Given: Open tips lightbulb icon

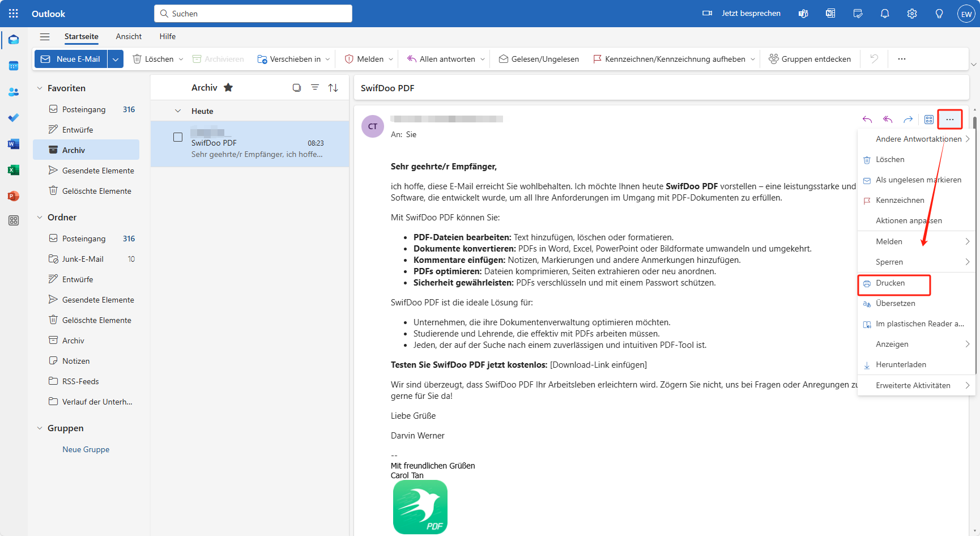Looking at the screenshot, I should (939, 14).
